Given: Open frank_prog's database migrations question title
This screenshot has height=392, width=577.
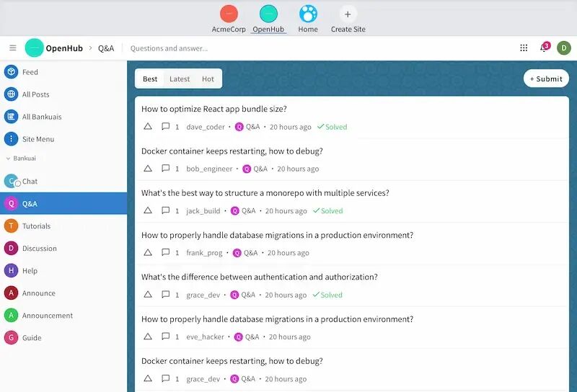Looking at the screenshot, I should coord(277,235).
